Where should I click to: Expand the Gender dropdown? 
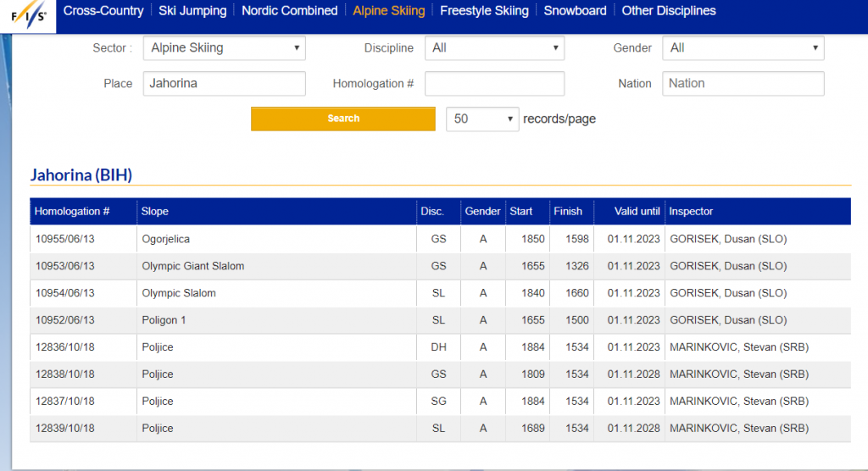743,48
